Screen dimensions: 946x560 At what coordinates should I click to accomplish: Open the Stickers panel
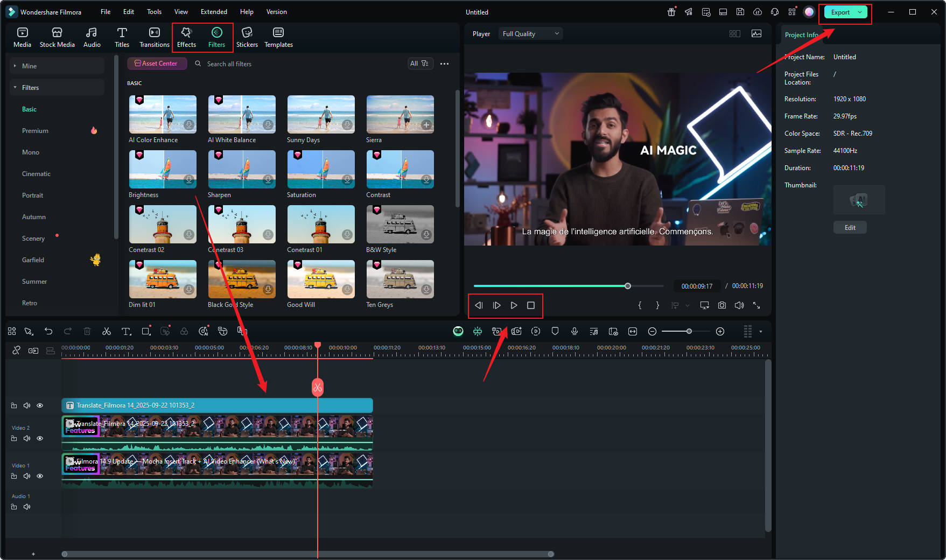click(247, 37)
